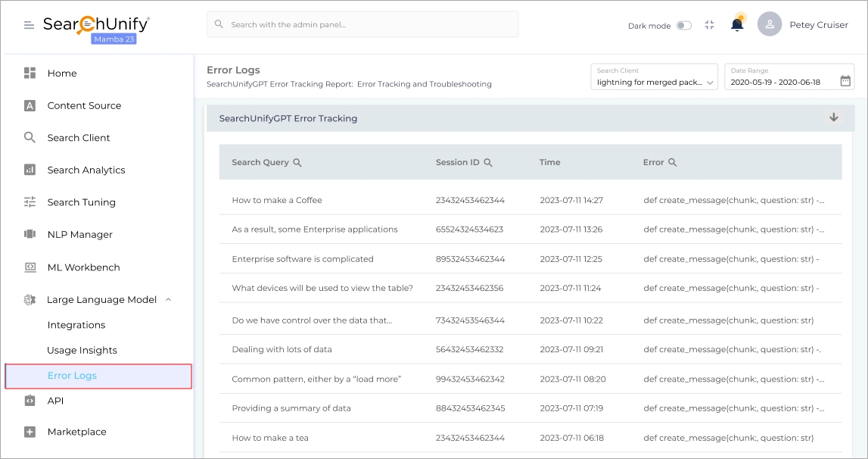Click the hamburger menu icon

[29, 25]
